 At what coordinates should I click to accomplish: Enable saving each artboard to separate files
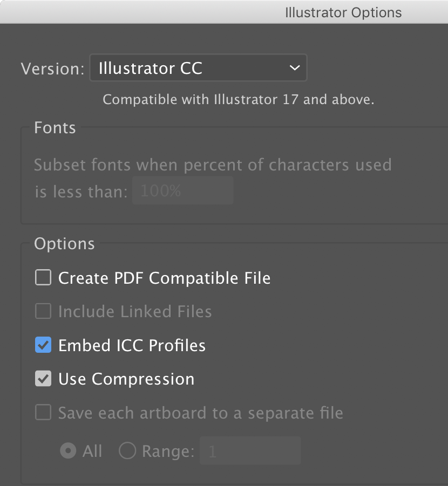tap(43, 412)
